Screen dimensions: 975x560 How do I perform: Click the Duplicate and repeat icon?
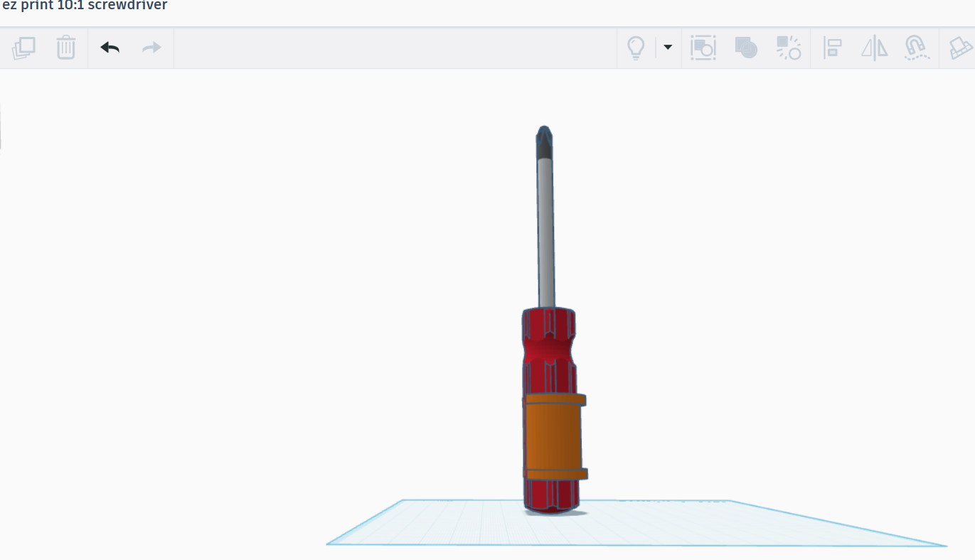pyautogui.click(x=23, y=48)
